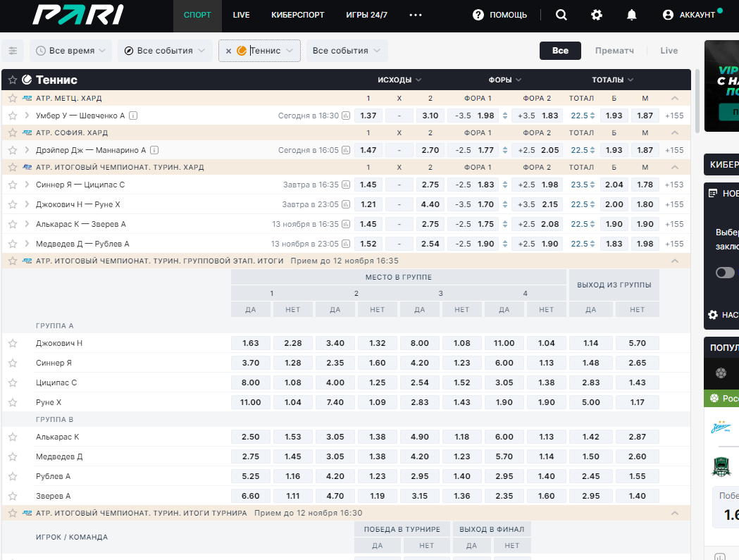Viewport: 739px width, 560px height.
Task: Open info icon for Умбер У — Шевченко А
Action: (x=133, y=116)
